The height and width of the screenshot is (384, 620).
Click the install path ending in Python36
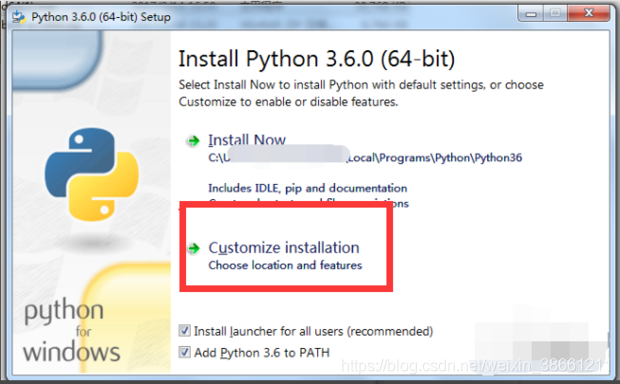click(x=365, y=158)
